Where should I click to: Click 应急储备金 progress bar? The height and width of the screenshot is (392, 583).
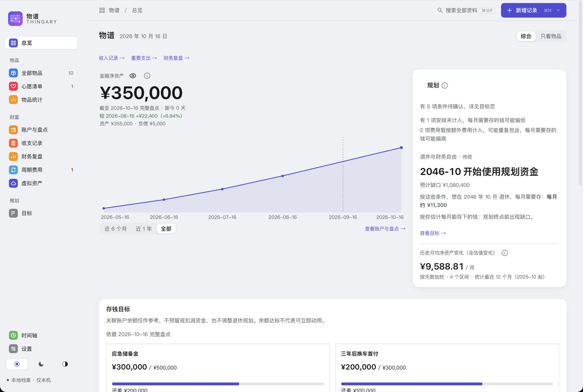click(x=218, y=384)
